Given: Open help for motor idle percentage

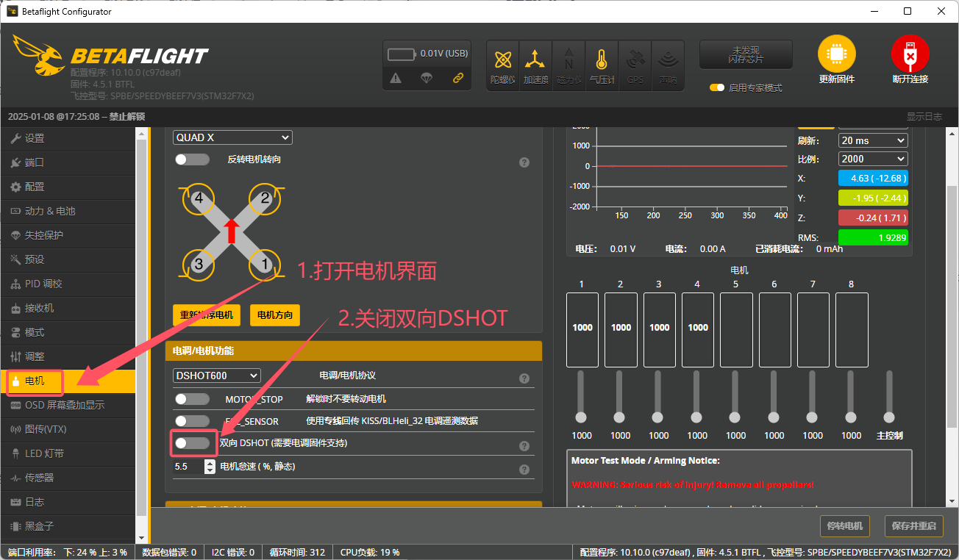Looking at the screenshot, I should pos(524,470).
